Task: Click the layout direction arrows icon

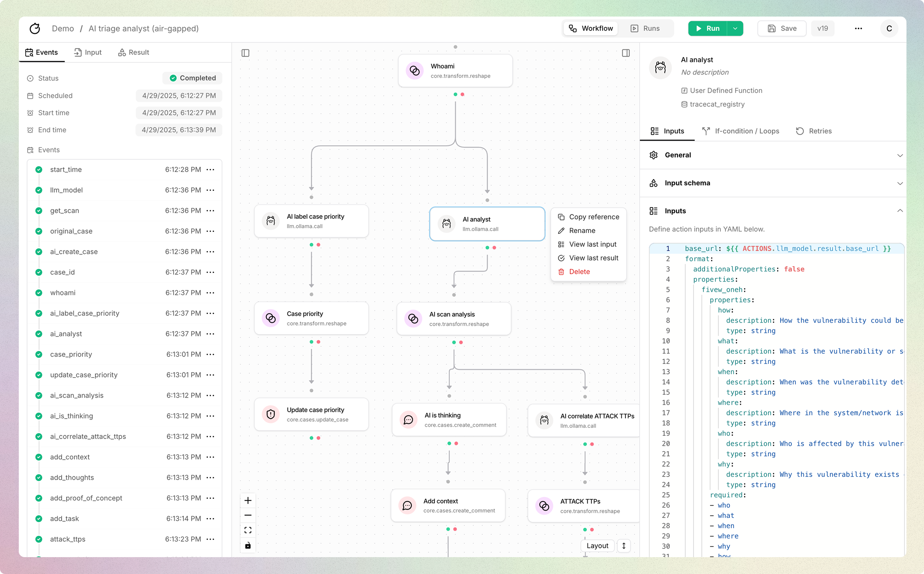Action: pos(624,546)
